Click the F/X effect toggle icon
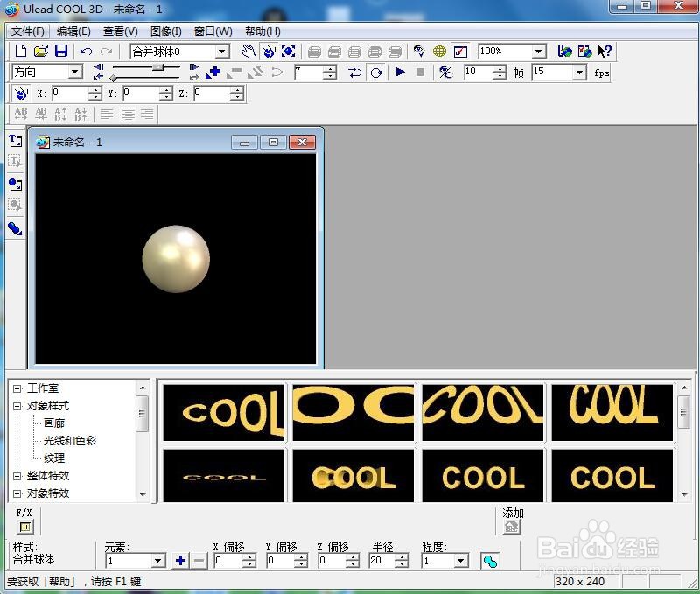 tap(25, 527)
